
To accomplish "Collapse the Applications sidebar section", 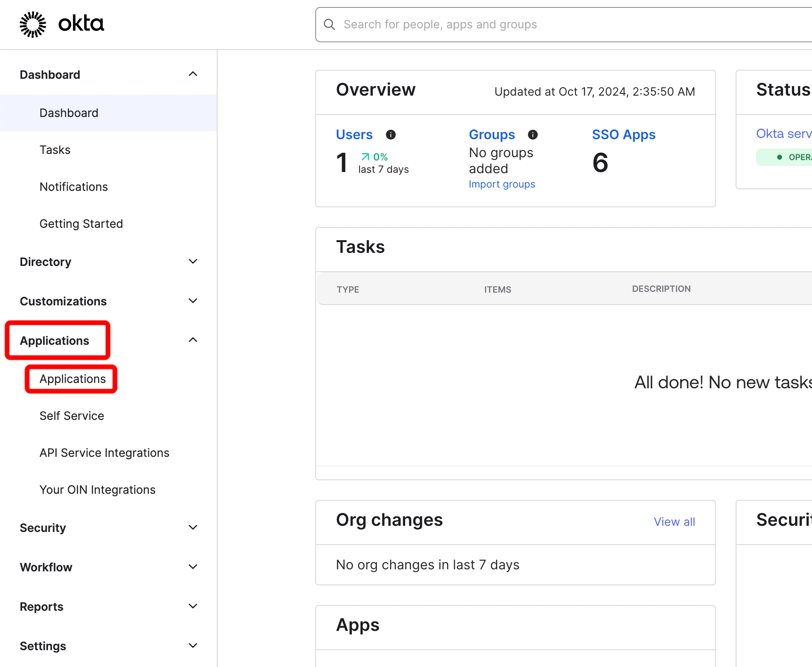I will click(x=193, y=340).
